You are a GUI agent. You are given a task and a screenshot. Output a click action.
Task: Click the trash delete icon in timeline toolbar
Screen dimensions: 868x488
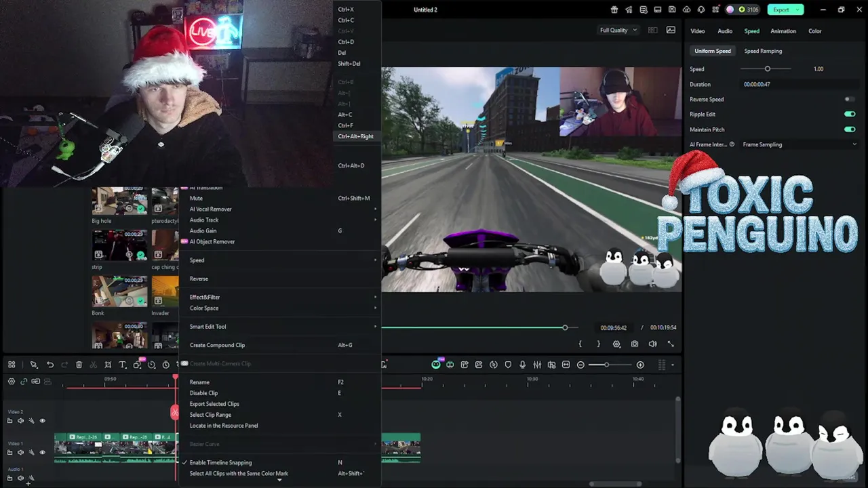(x=79, y=365)
